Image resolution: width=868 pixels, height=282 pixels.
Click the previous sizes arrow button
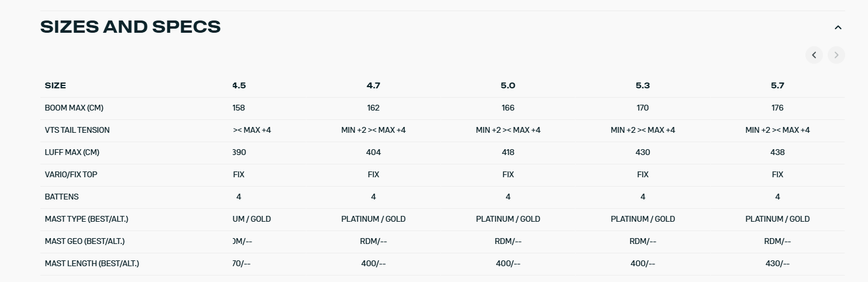814,55
